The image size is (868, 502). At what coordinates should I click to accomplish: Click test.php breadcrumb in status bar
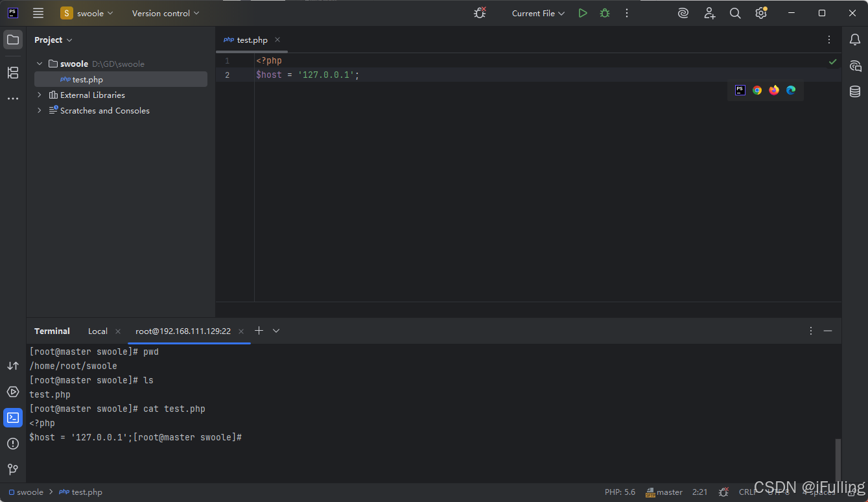pyautogui.click(x=81, y=492)
